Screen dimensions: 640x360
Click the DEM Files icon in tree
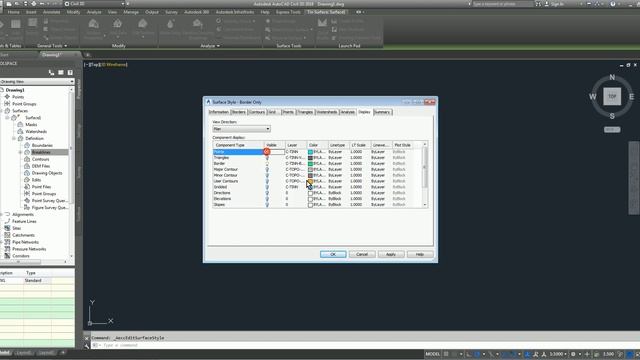27,166
